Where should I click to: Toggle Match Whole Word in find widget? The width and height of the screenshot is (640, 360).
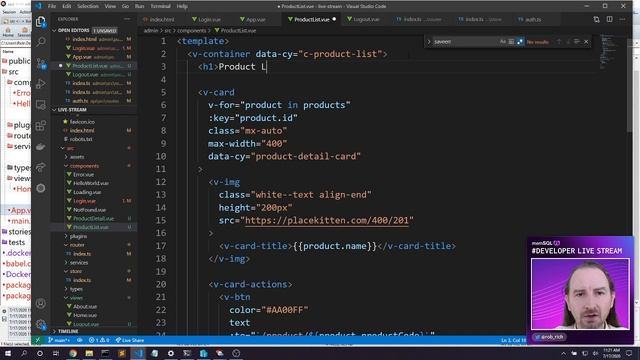[511, 42]
